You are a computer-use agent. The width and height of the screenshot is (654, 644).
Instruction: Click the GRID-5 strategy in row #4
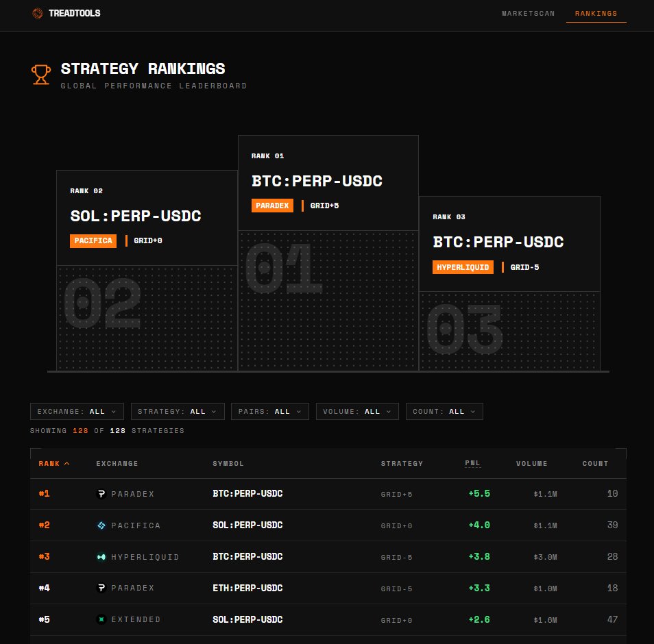[x=396, y=589]
